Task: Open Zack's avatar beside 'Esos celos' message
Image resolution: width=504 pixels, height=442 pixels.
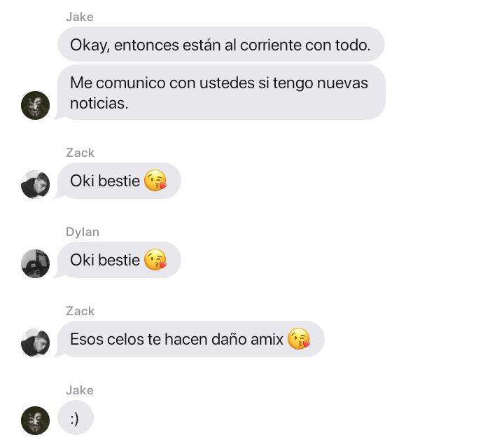Action: pos(36,343)
